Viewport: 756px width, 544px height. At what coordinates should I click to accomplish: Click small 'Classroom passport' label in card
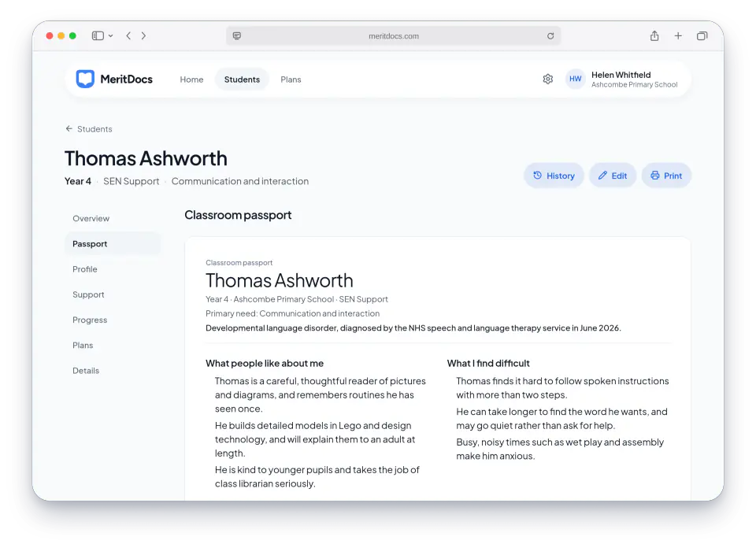pyautogui.click(x=239, y=263)
